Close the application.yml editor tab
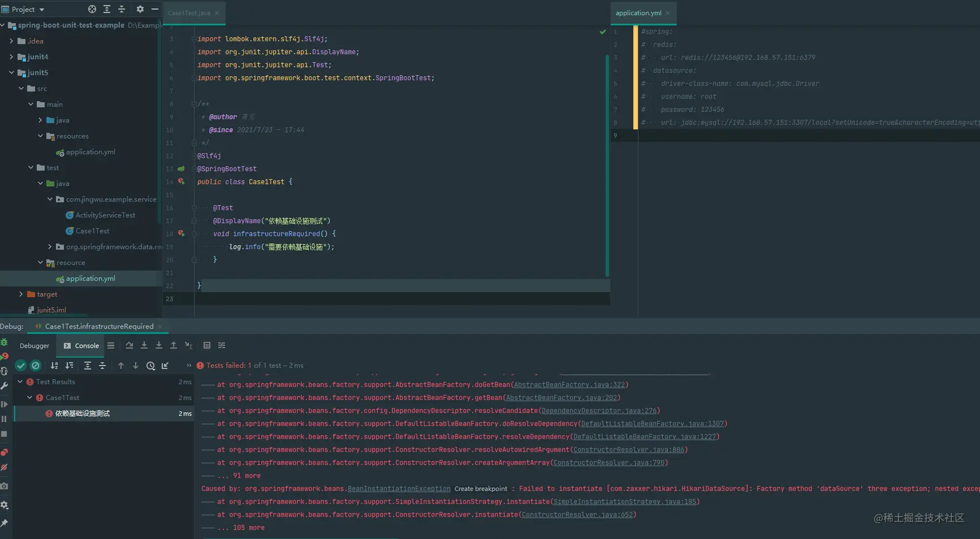The height and width of the screenshot is (539, 980). [668, 13]
